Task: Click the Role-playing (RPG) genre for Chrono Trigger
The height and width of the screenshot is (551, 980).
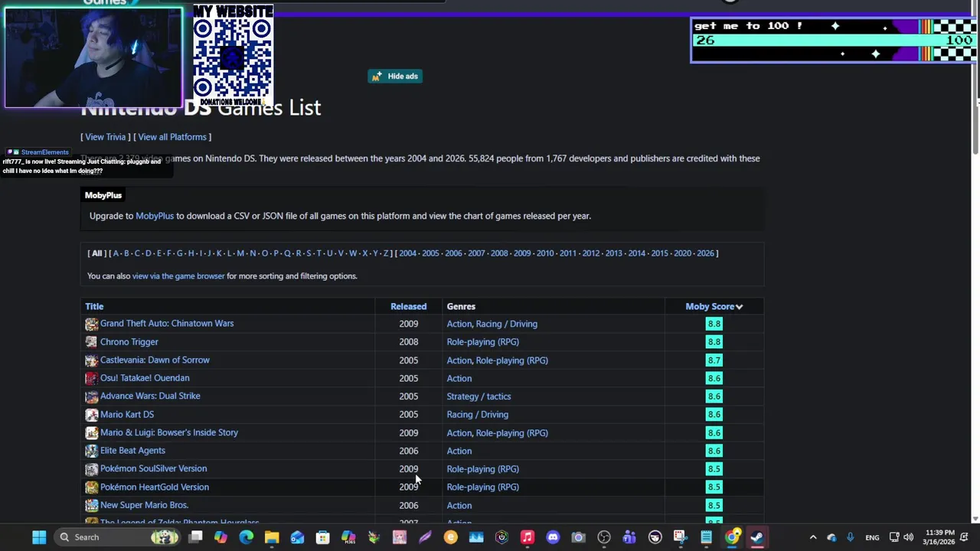Action: (x=482, y=342)
